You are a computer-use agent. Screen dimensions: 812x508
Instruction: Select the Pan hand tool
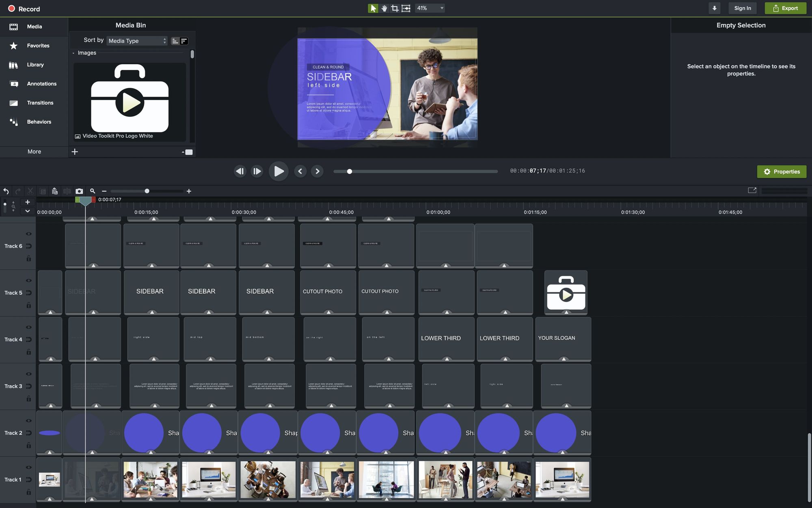[384, 8]
